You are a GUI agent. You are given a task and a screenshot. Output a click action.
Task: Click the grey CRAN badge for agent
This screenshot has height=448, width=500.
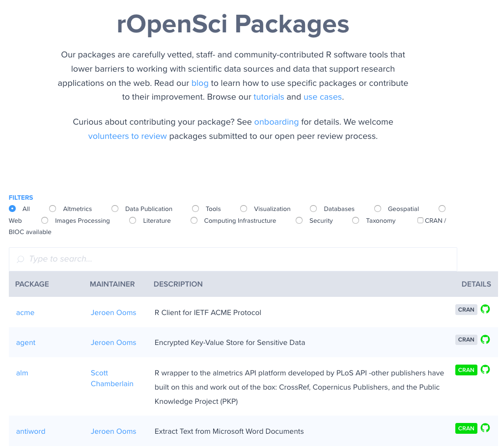pyautogui.click(x=466, y=340)
